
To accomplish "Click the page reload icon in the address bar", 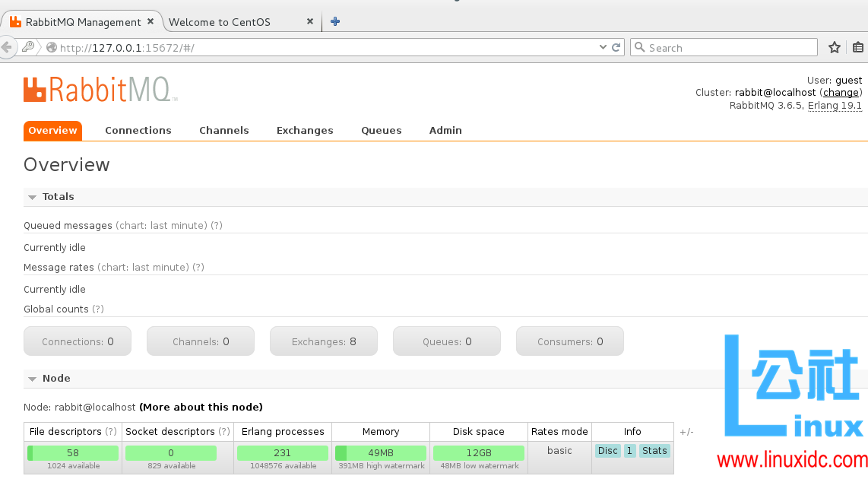I will pyautogui.click(x=614, y=46).
